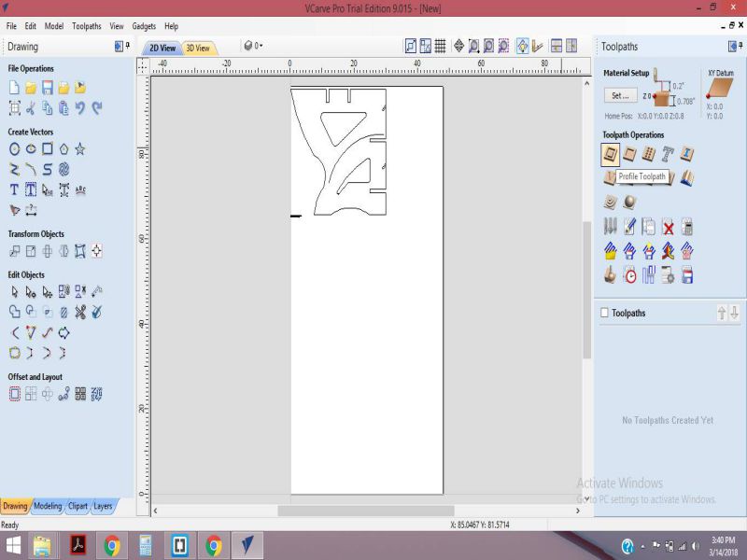
Task: Click the Pocket Toolpath icon
Action: [x=629, y=153]
